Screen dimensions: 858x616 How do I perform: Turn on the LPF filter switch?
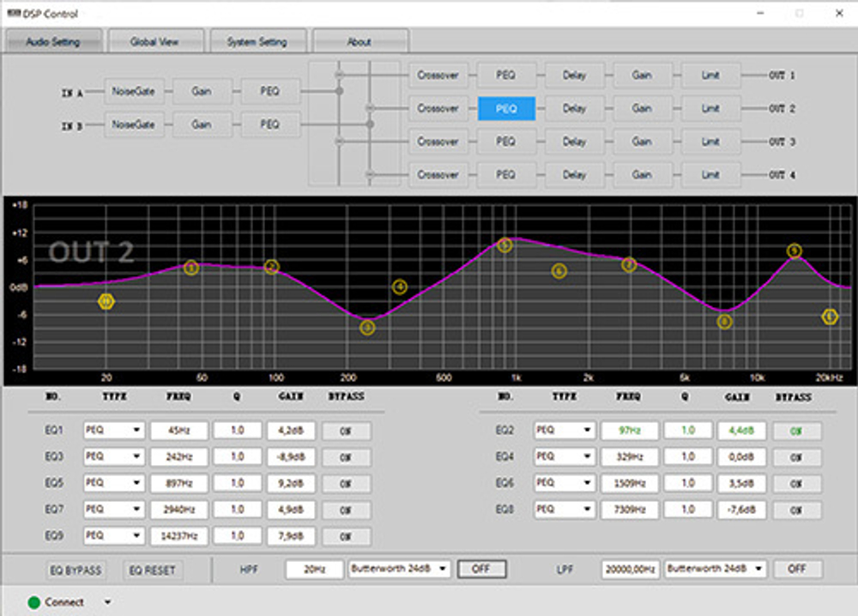click(797, 569)
